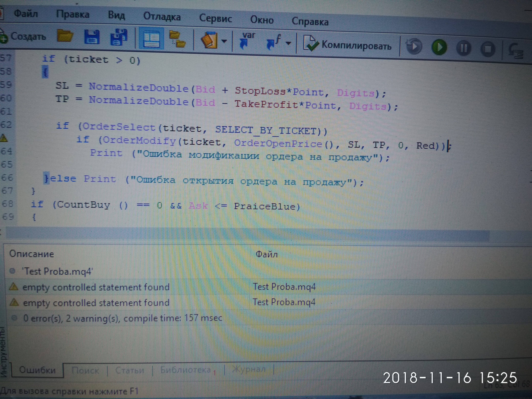Click the function list f icon
Screen dimensions: 532x399
click(x=273, y=42)
